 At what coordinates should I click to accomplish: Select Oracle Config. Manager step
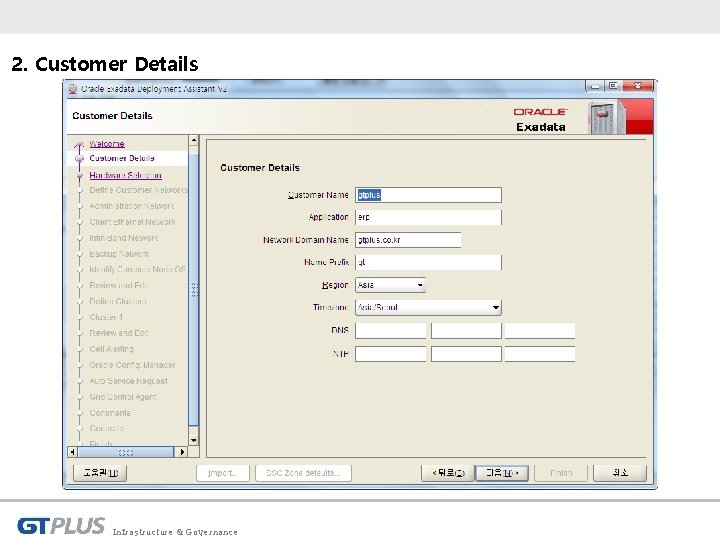tap(132, 365)
